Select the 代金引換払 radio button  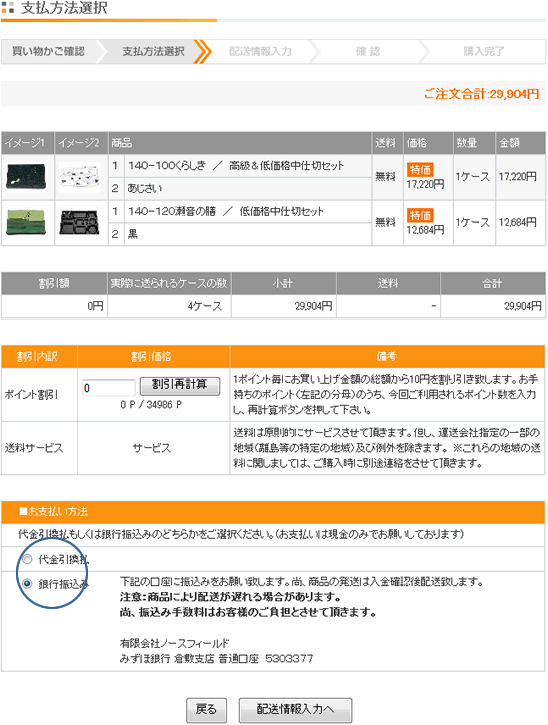click(28, 559)
